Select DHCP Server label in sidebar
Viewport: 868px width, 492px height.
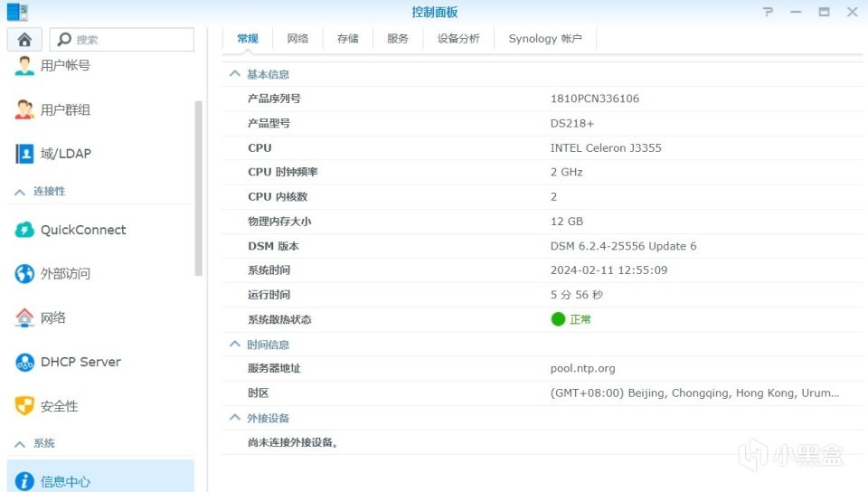click(80, 362)
